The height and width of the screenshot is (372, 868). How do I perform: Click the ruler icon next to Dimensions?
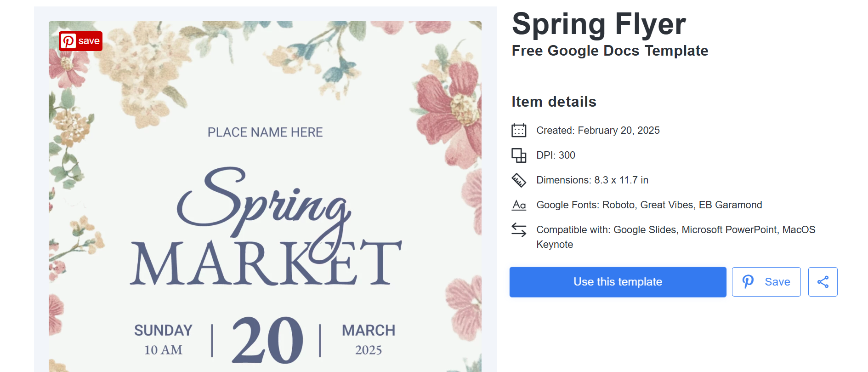[x=519, y=180]
